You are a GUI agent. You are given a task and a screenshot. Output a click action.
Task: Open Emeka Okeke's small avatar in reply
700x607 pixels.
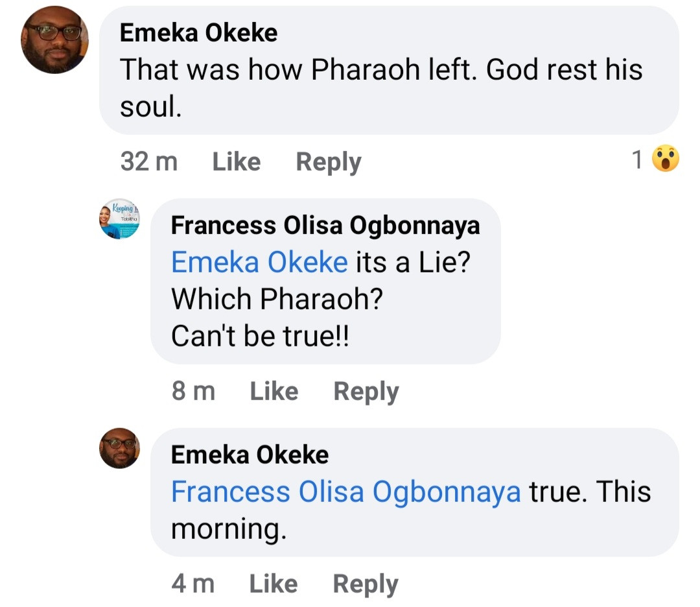[120, 448]
